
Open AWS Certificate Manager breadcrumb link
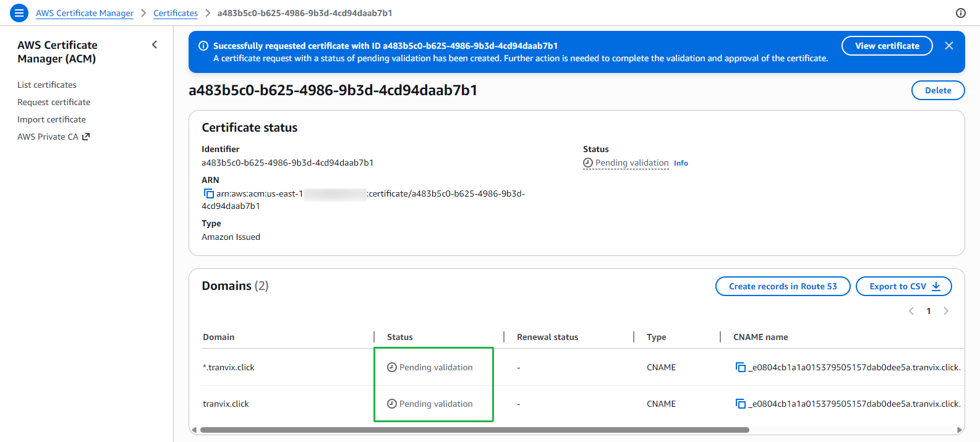pyautogui.click(x=85, y=13)
